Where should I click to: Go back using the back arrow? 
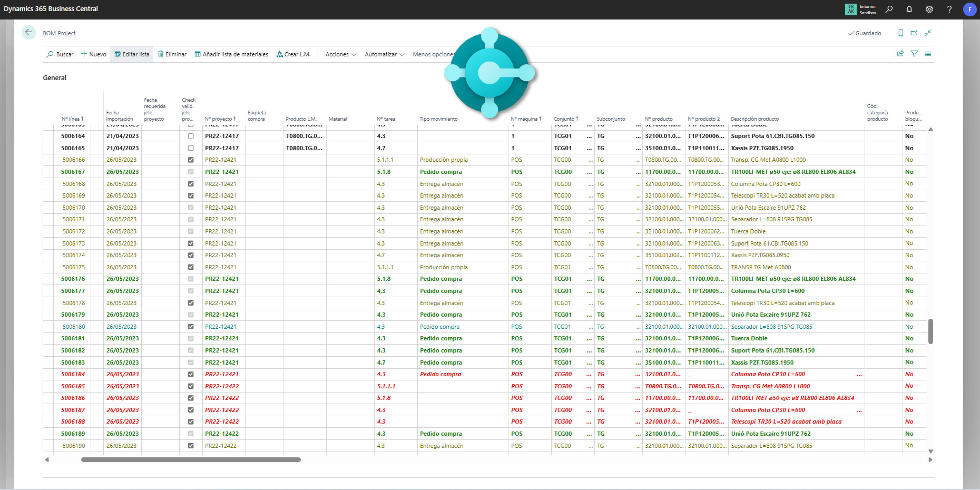coord(28,33)
